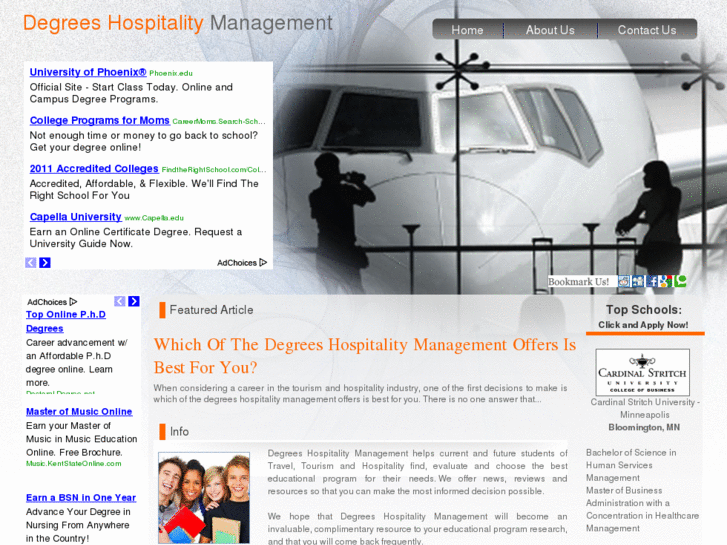Open Top Online P.h.D Degrees link
The width and height of the screenshot is (727, 545).
click(66, 321)
